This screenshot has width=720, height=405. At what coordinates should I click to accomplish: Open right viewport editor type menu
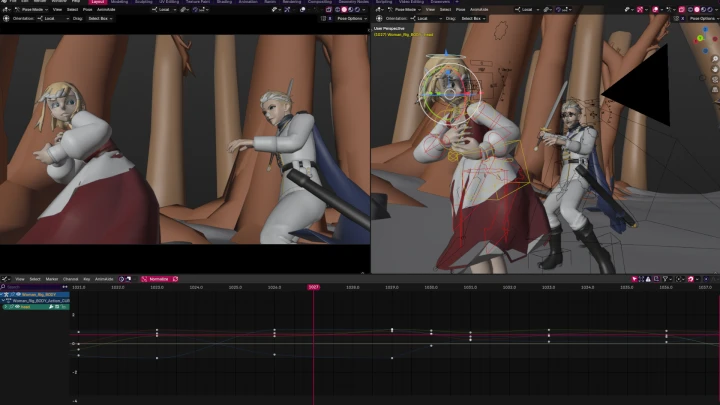378,9
